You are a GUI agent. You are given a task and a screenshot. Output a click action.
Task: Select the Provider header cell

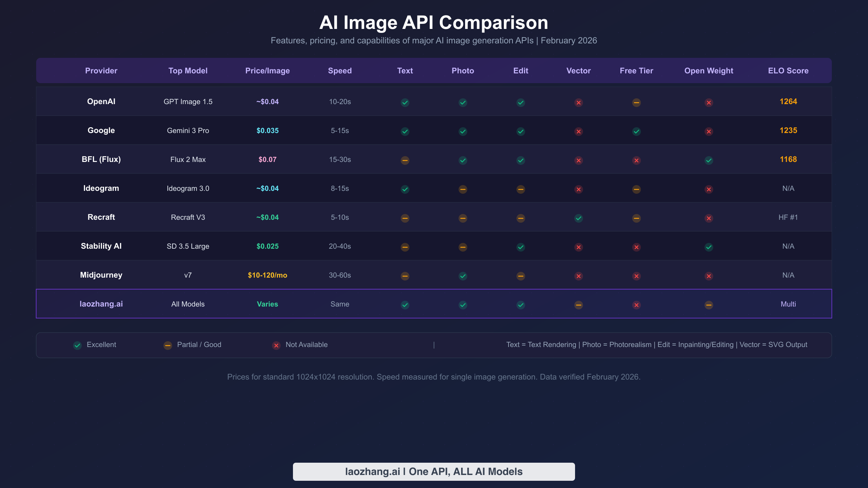click(101, 70)
